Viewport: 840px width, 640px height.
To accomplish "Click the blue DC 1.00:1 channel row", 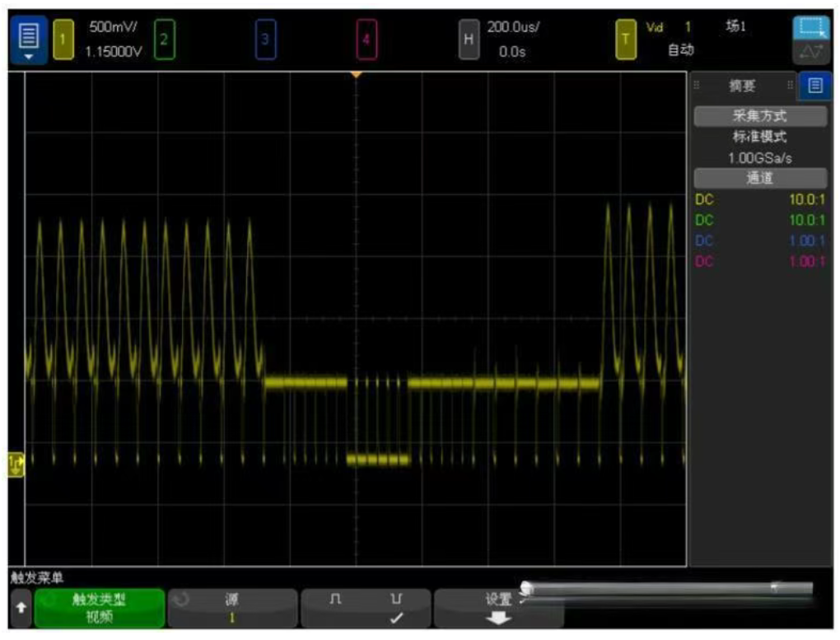I will click(x=760, y=241).
